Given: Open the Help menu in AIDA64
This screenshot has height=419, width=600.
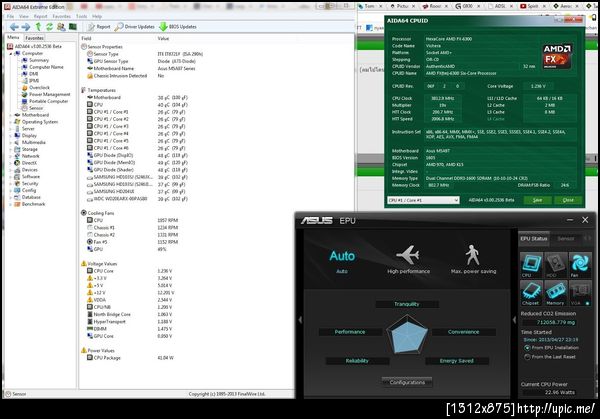Looking at the screenshot, I should click(97, 16).
